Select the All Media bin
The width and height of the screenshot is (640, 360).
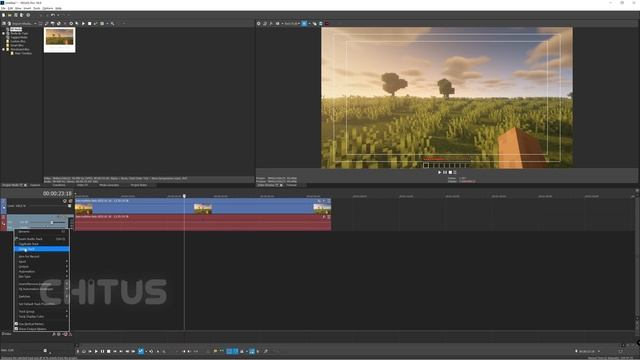tap(16, 29)
